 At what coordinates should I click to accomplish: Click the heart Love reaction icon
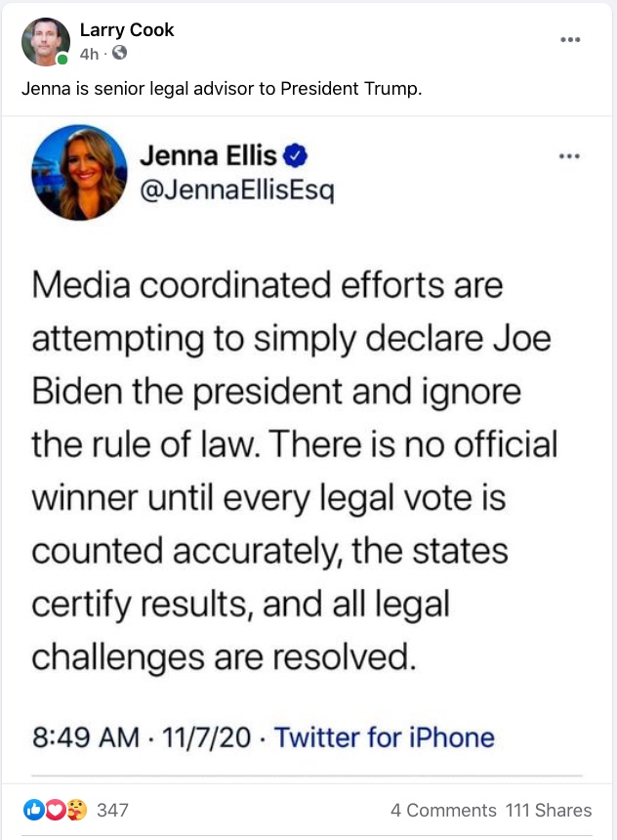56,810
